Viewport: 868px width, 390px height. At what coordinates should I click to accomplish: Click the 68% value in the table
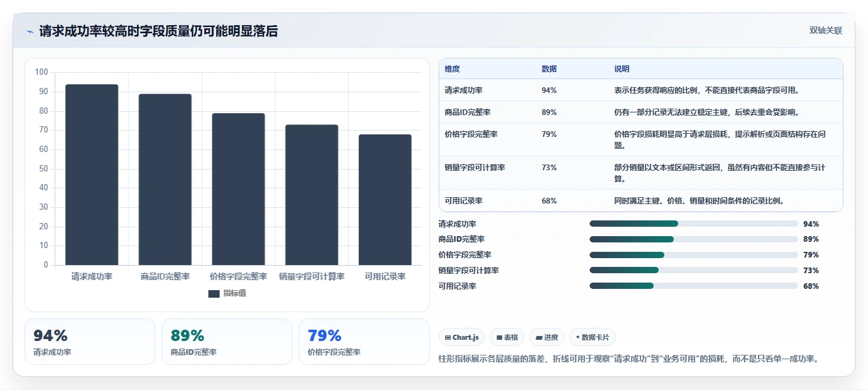pyautogui.click(x=549, y=201)
